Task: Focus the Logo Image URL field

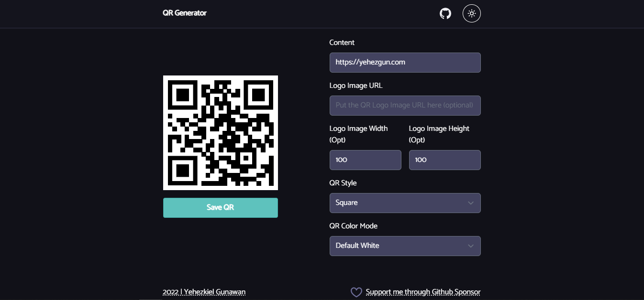Action: tap(405, 106)
